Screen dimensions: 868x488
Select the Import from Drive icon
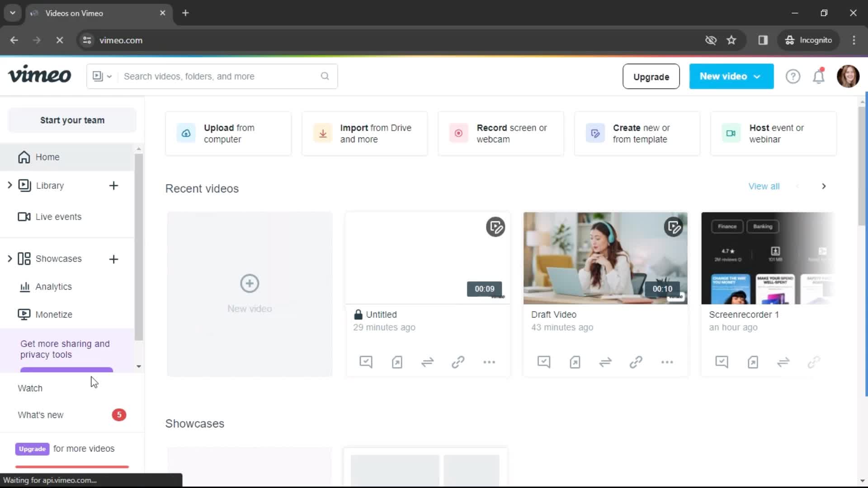click(x=321, y=133)
